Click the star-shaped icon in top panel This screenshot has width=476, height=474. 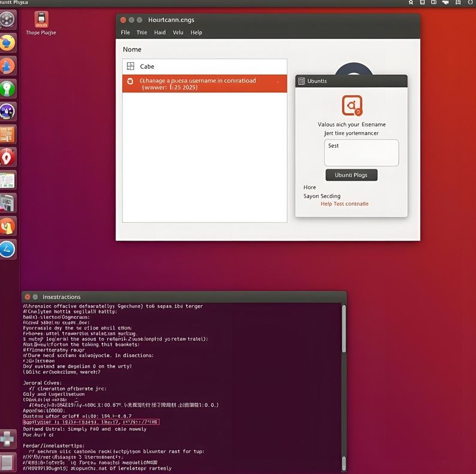[411, 2]
